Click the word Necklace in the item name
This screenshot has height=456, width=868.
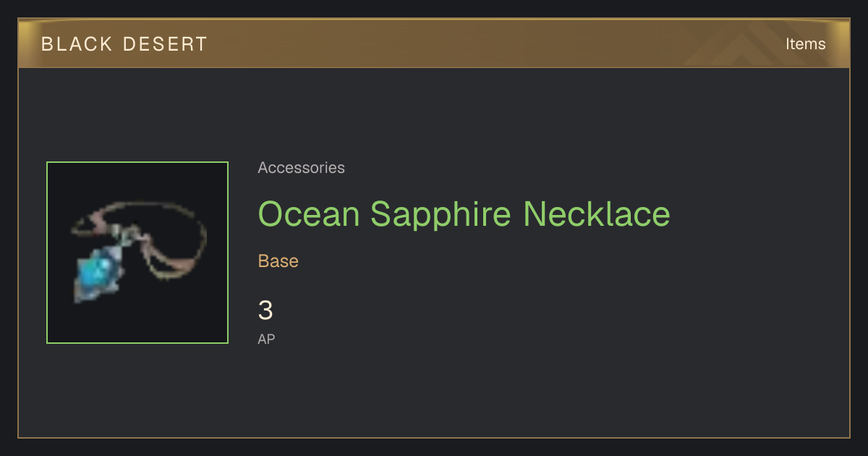597,214
